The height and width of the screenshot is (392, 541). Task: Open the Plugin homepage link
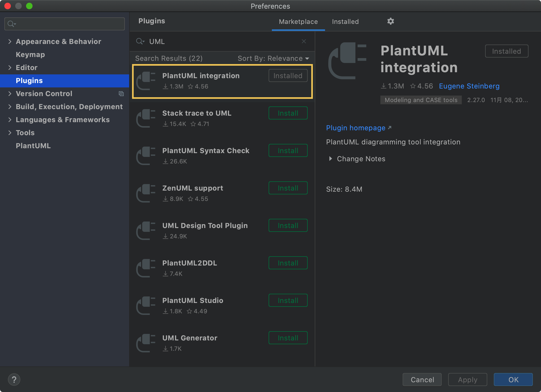(x=356, y=128)
